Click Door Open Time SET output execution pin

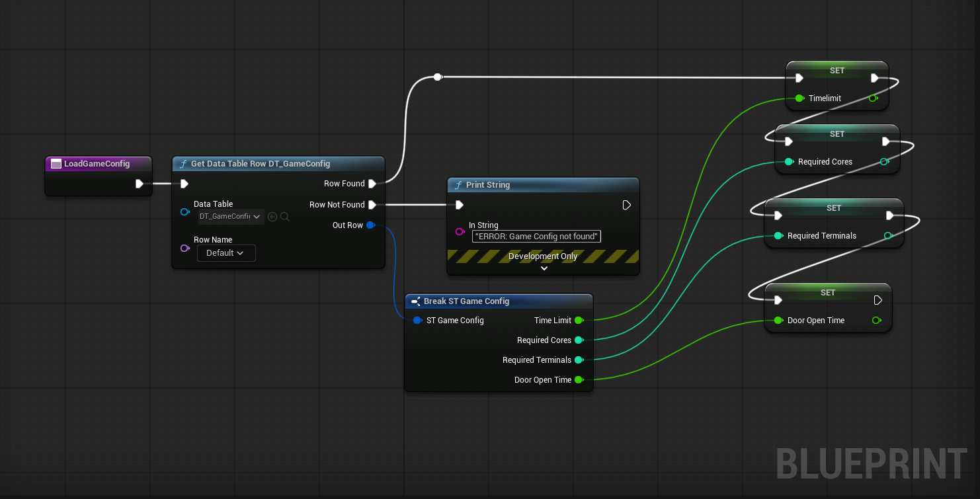878,300
